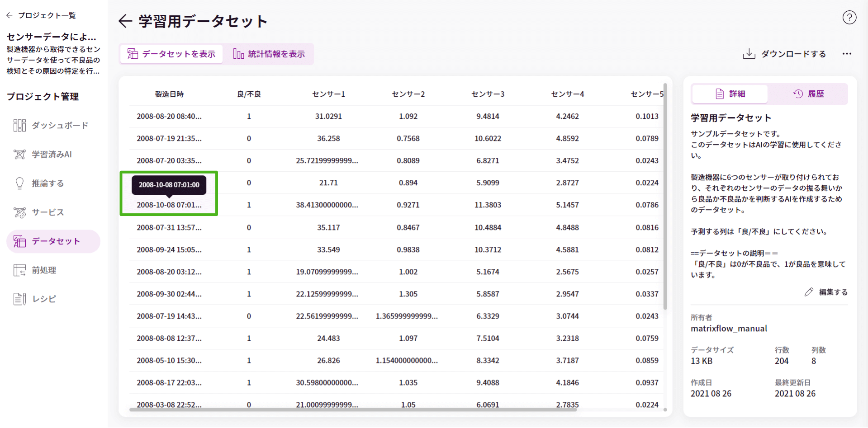Click sensor value 7.5104
The width and height of the screenshot is (868, 428).
(488, 338)
